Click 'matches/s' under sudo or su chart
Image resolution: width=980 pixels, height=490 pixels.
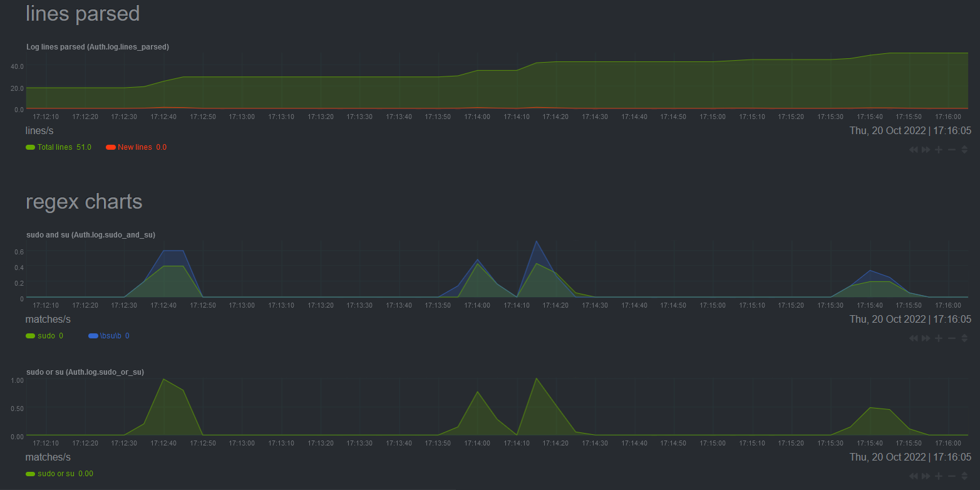pyautogui.click(x=48, y=457)
